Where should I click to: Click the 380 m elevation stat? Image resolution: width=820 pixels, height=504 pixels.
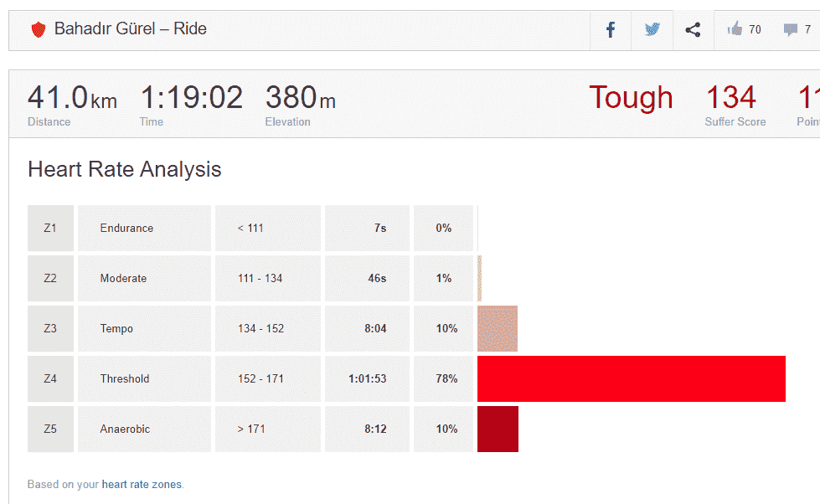coord(300,98)
